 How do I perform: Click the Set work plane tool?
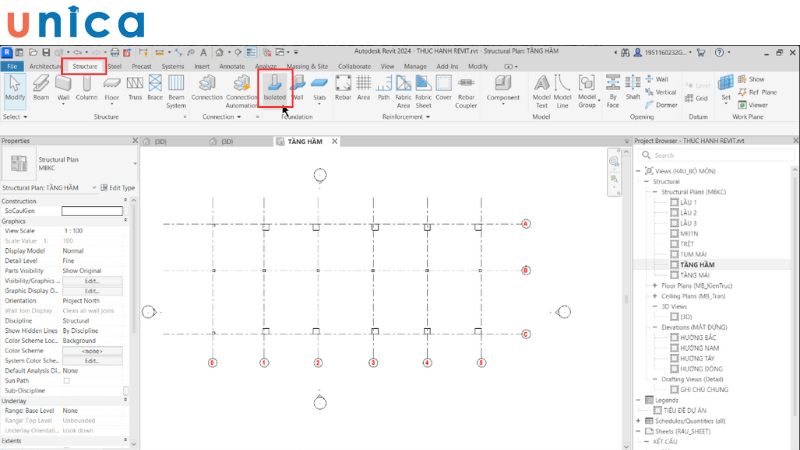(x=726, y=88)
